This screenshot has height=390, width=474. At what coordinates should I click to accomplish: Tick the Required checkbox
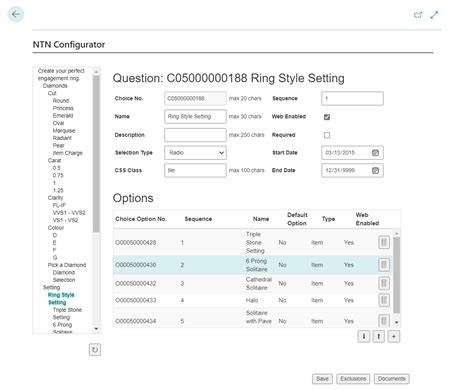327,135
